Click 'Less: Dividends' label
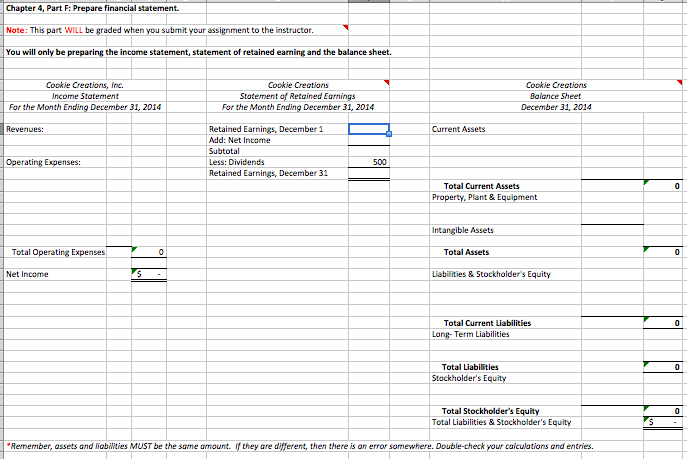This screenshot has width=687, height=459. pos(237,162)
